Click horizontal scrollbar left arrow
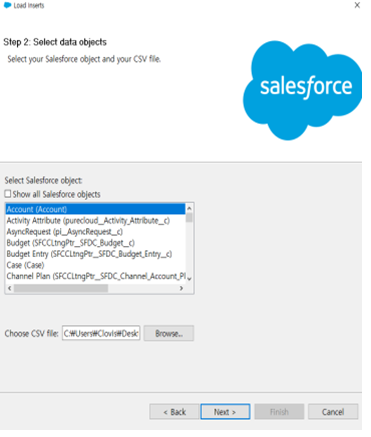Screen dimensions: 371x437 (10, 288)
